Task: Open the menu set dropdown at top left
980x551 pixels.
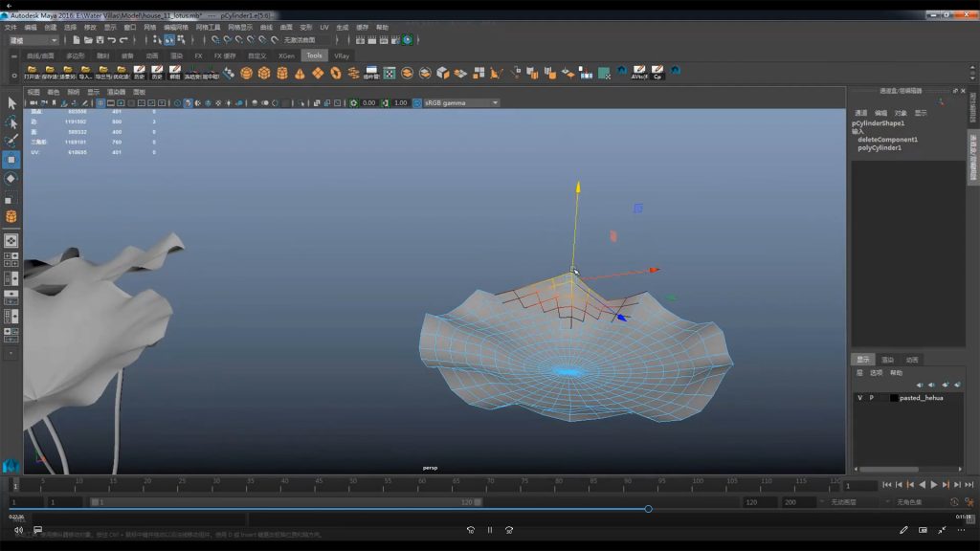Action: (x=33, y=40)
